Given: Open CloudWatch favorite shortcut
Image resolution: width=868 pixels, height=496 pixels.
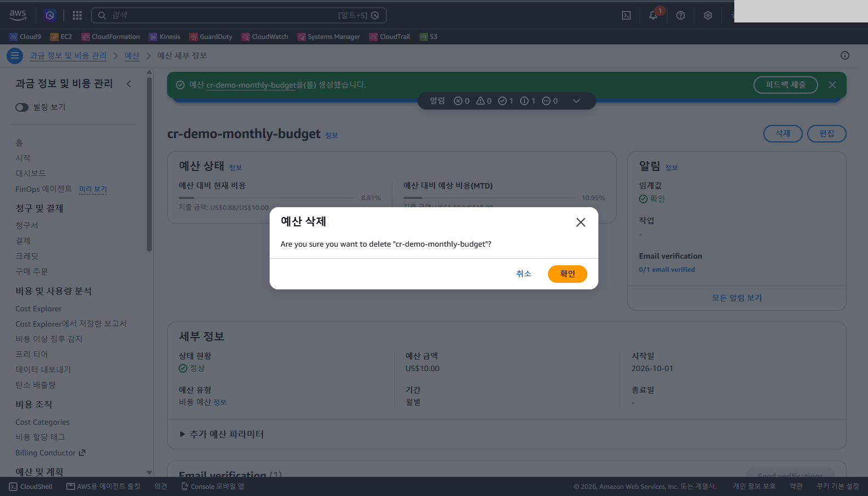Looking at the screenshot, I should pyautogui.click(x=265, y=37).
